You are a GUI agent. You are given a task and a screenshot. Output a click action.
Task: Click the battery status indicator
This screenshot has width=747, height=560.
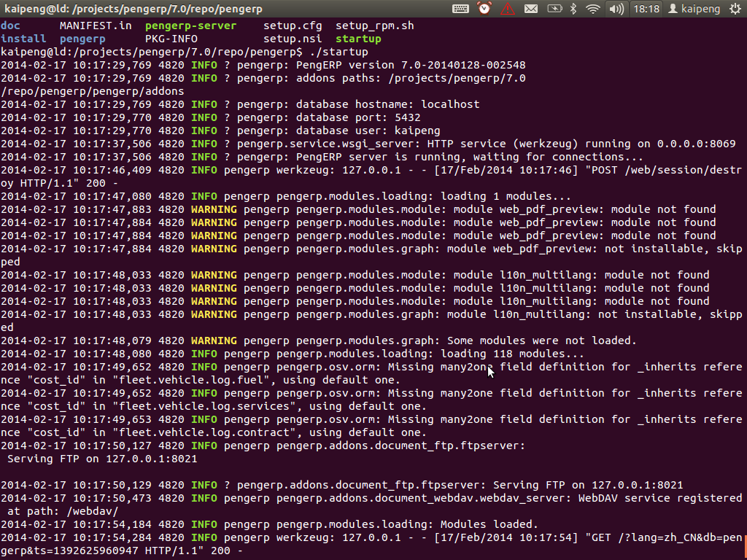point(554,9)
